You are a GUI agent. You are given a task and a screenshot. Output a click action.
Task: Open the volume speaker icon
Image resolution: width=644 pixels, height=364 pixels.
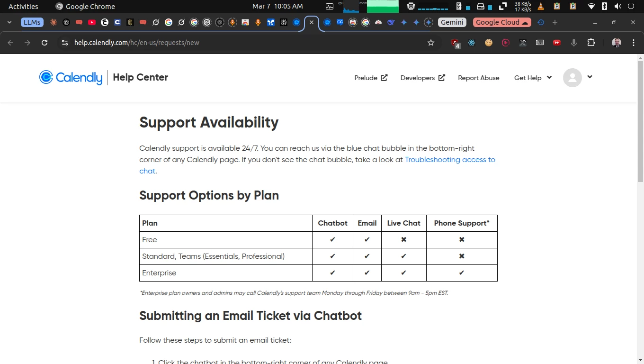point(617,6)
